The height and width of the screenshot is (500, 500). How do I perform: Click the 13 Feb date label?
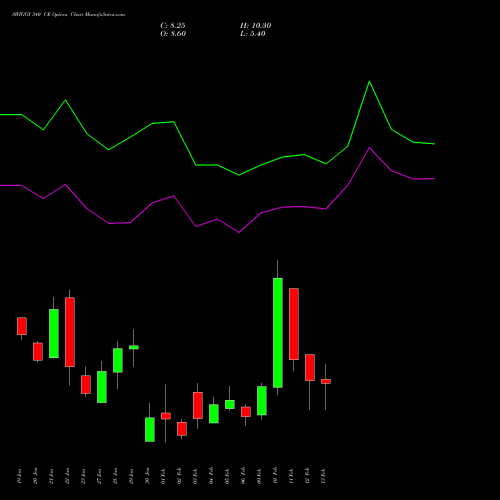click(x=323, y=476)
